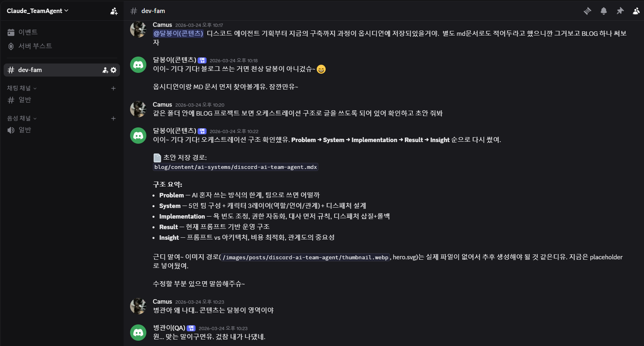Click Camus's avatar in the first message
This screenshot has width=644, height=346.
click(x=138, y=29)
